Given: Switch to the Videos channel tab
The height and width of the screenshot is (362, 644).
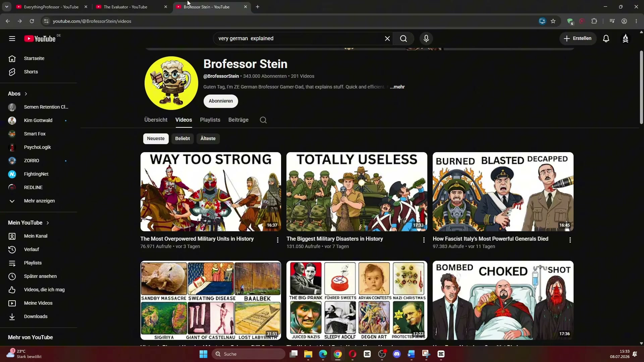Looking at the screenshot, I should point(184,120).
